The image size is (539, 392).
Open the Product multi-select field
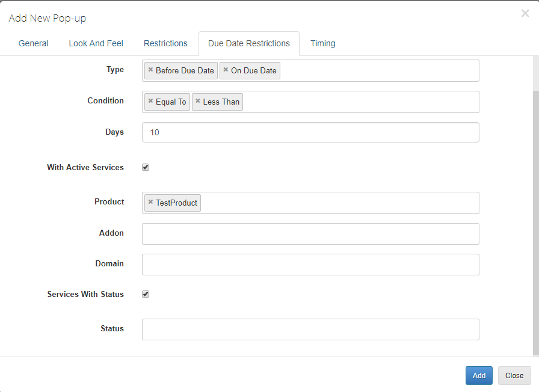(310, 203)
